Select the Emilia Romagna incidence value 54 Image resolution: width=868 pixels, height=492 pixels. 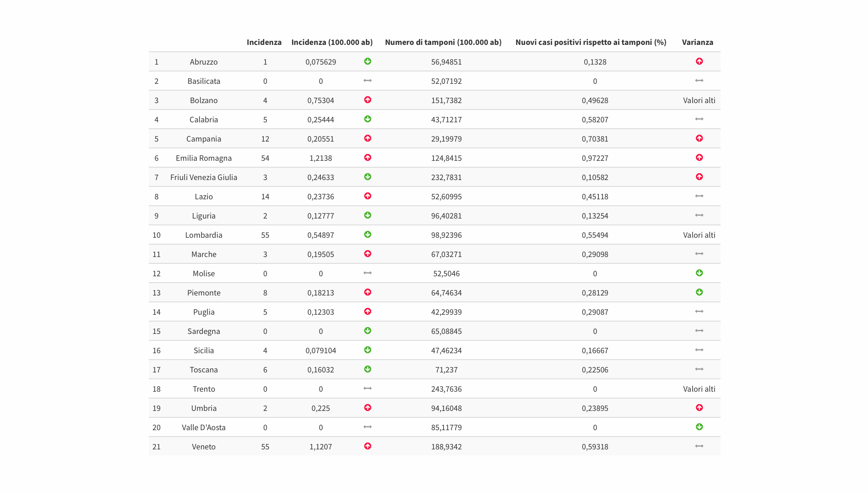[265, 158]
